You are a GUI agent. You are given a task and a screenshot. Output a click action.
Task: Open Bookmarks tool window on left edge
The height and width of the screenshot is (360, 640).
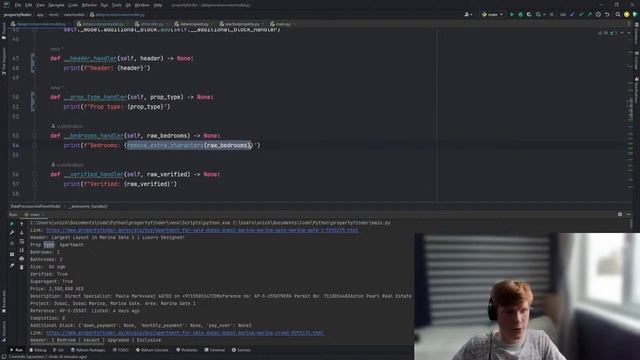pyautogui.click(x=4, y=301)
